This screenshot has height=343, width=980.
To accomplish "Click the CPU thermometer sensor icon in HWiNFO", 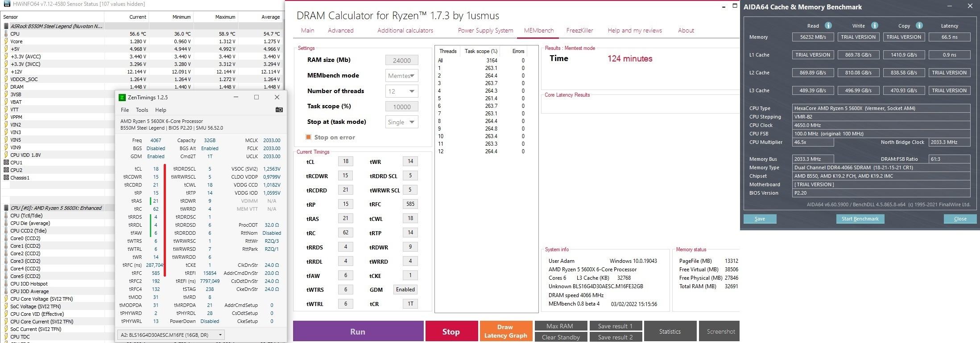I will click(6, 34).
